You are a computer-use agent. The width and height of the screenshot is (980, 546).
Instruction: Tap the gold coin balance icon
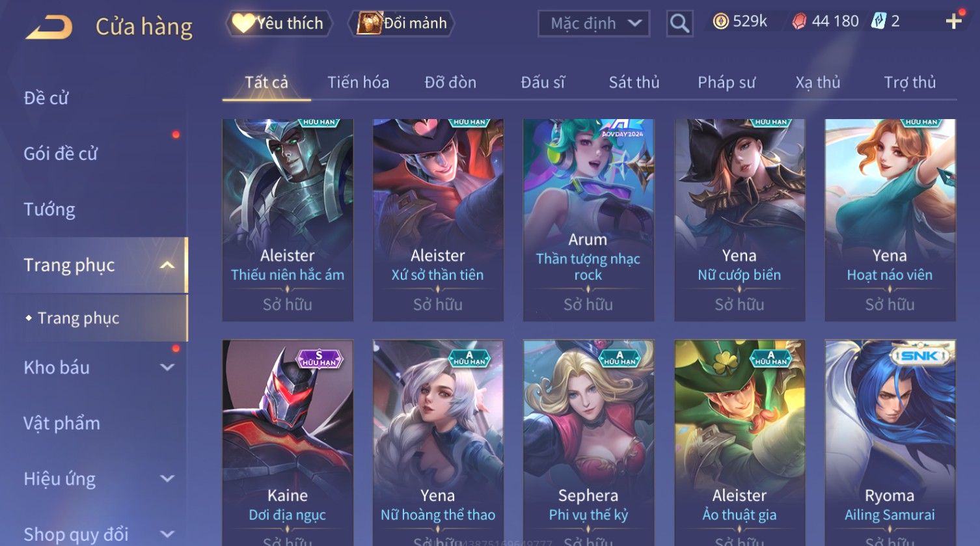click(x=720, y=21)
